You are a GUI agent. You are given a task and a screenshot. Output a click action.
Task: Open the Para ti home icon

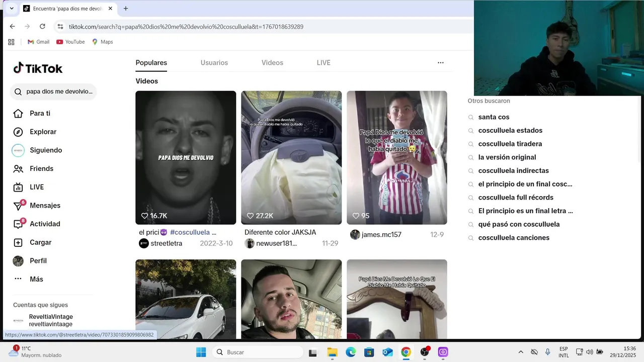point(18,113)
